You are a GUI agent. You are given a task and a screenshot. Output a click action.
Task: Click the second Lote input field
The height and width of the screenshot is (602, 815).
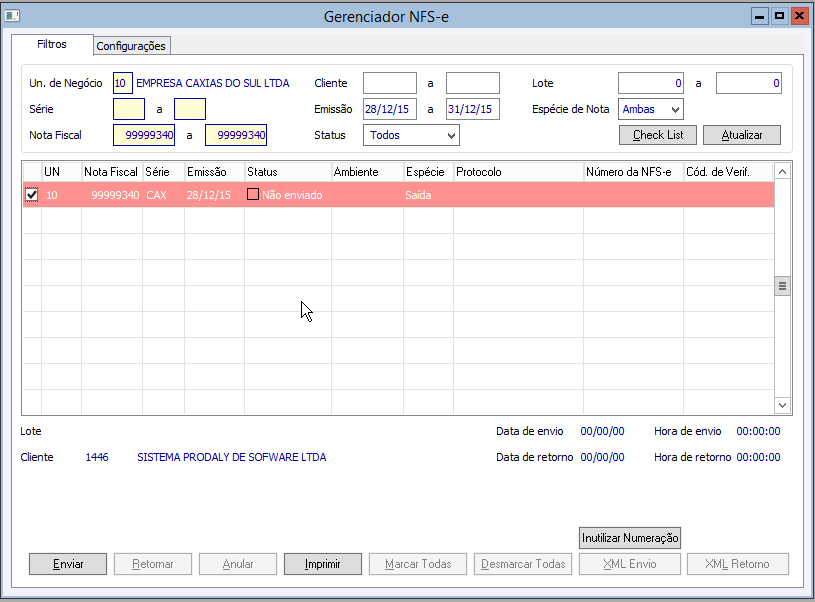point(749,83)
